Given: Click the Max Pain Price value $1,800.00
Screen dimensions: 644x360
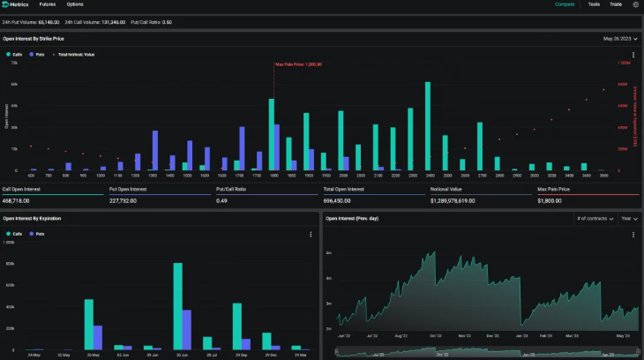Looking at the screenshot, I should (x=549, y=201).
